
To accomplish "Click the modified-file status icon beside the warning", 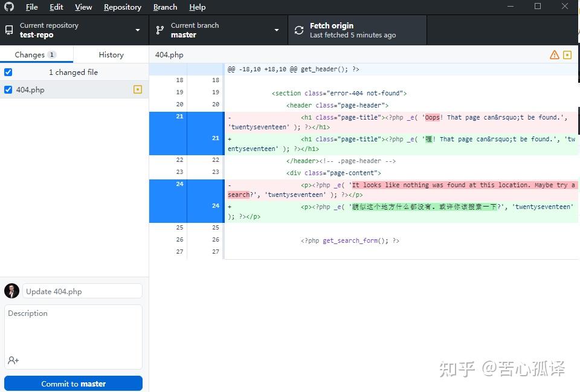I will pos(567,54).
